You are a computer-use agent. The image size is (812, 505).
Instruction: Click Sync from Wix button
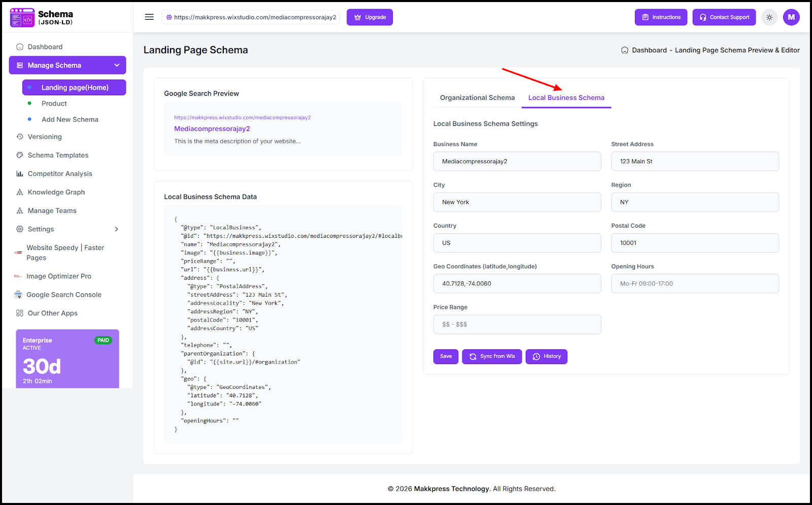click(492, 356)
